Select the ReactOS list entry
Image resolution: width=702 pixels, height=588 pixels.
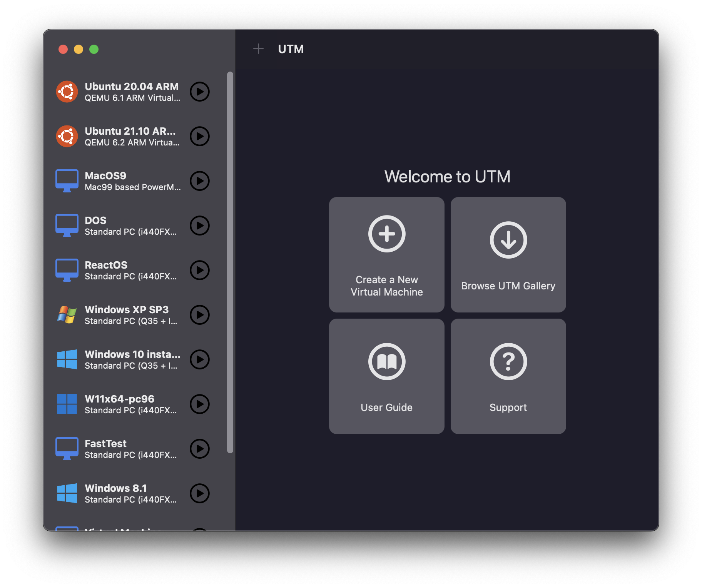click(x=132, y=270)
